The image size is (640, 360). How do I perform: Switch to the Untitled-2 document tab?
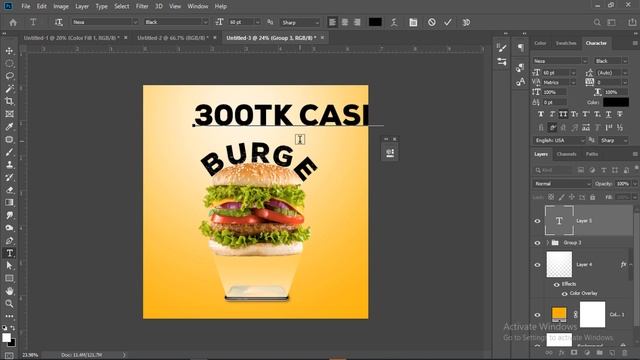172,38
